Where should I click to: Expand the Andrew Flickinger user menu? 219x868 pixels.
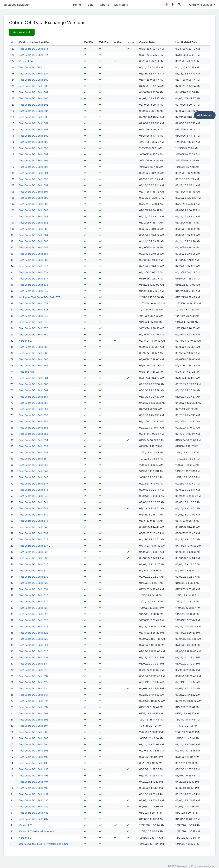(x=202, y=5)
